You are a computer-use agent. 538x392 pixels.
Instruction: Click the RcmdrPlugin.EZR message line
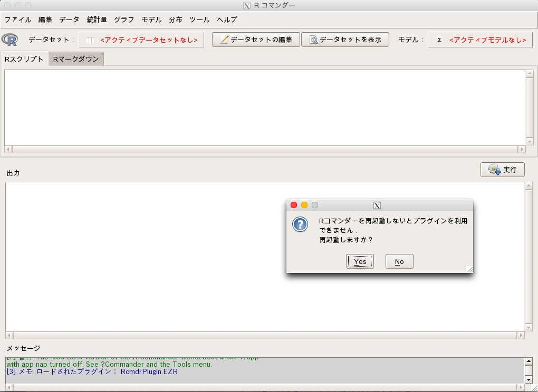point(92,372)
